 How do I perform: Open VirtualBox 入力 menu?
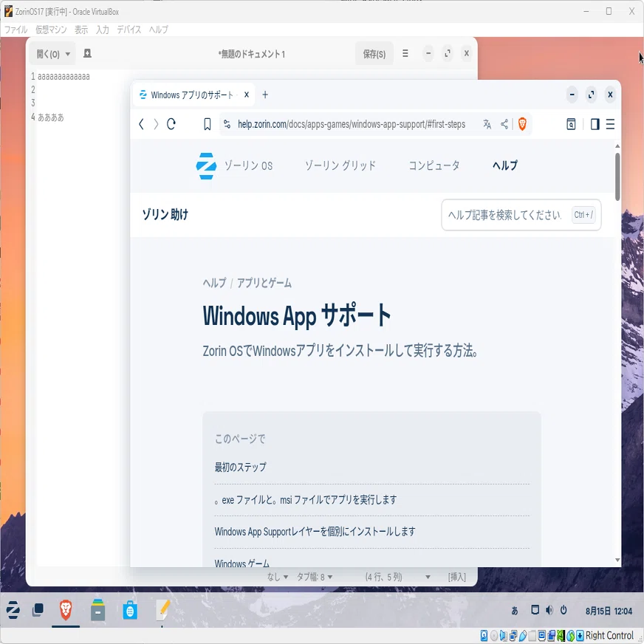103,30
